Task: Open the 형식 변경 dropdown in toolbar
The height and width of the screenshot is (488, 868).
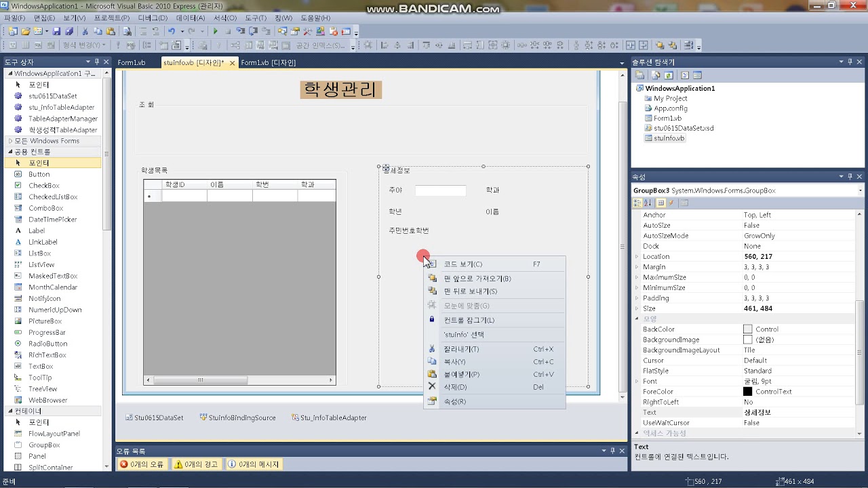Action: point(83,45)
